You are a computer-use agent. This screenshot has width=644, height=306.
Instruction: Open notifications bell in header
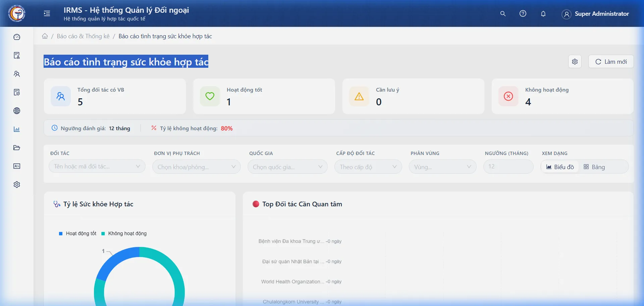543,14
